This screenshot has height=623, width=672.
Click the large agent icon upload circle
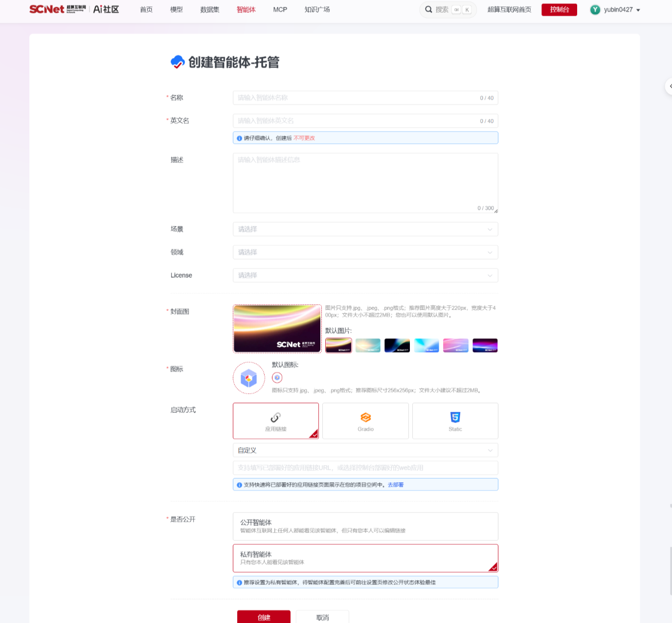(249, 378)
